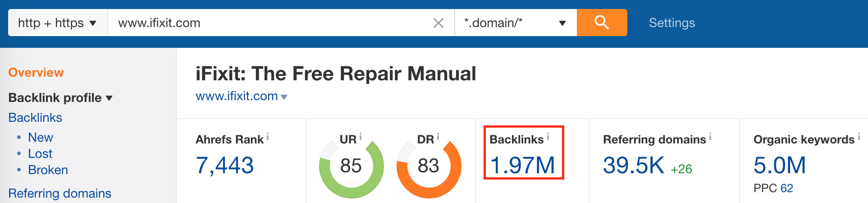Click the Organic keywords info icon
The width and height of the screenshot is (868, 203).
tap(859, 136)
